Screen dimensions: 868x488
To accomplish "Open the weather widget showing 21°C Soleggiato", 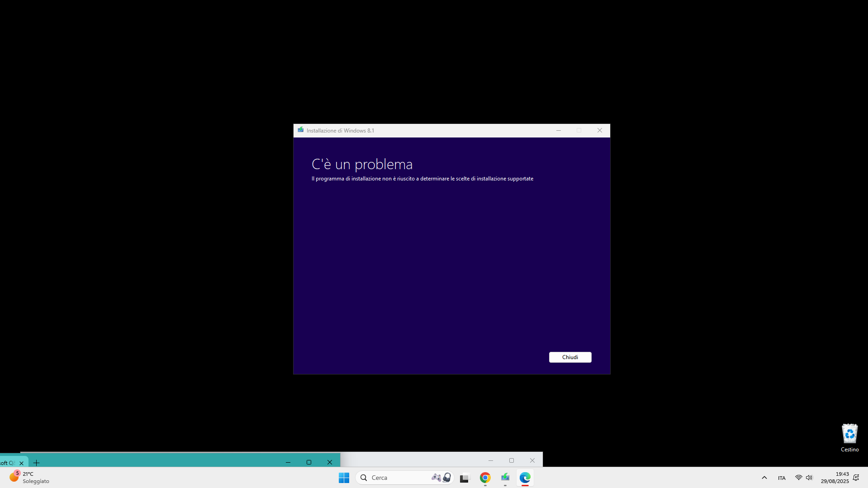I will coord(29,478).
